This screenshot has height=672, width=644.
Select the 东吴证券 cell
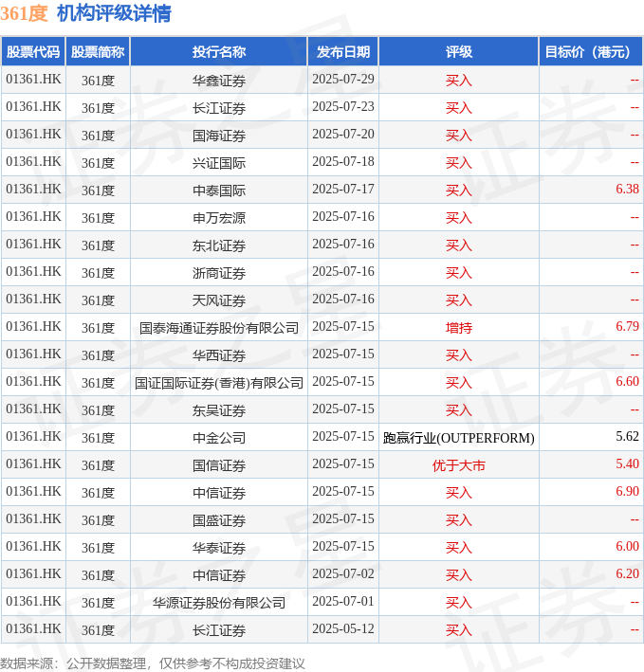click(x=219, y=410)
